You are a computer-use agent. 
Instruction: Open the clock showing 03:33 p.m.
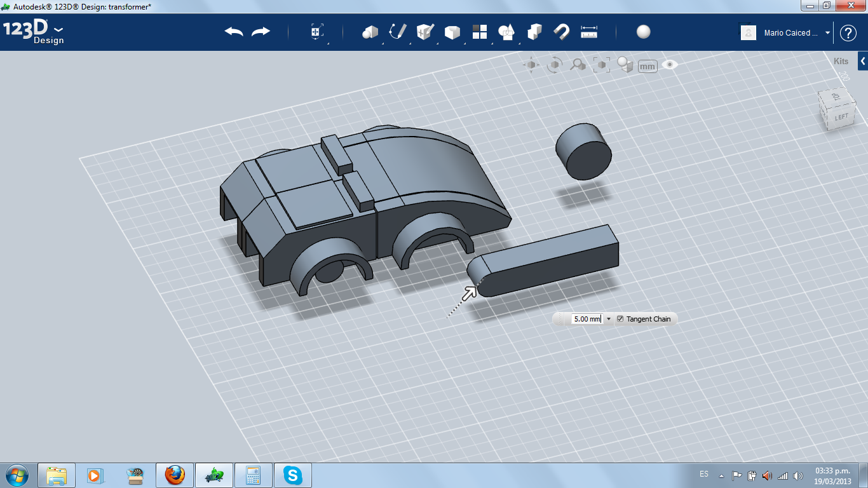click(x=832, y=476)
